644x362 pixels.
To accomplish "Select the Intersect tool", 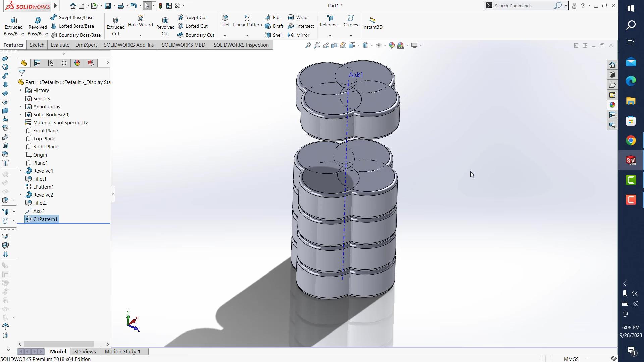I will (x=301, y=26).
